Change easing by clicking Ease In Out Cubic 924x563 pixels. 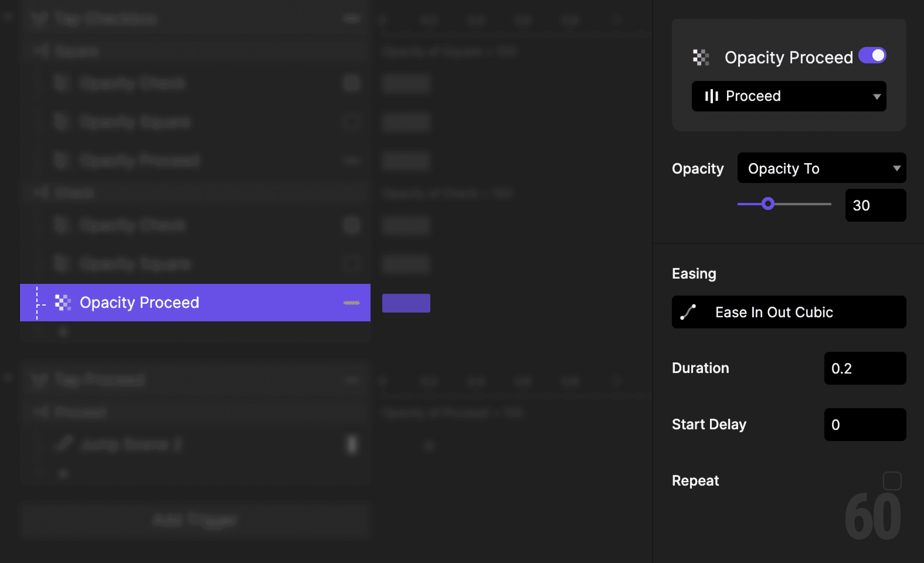(x=788, y=312)
